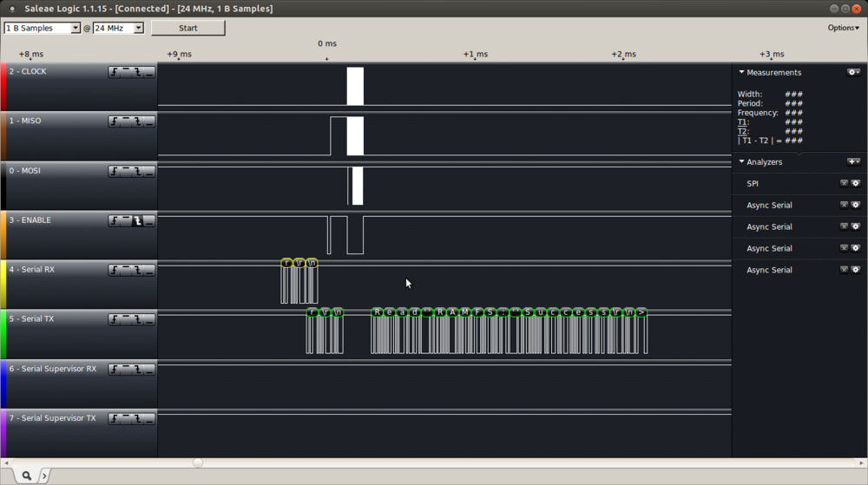The image size is (868, 485).
Task: Add a new analyzer with plus button
Action: pyautogui.click(x=853, y=161)
